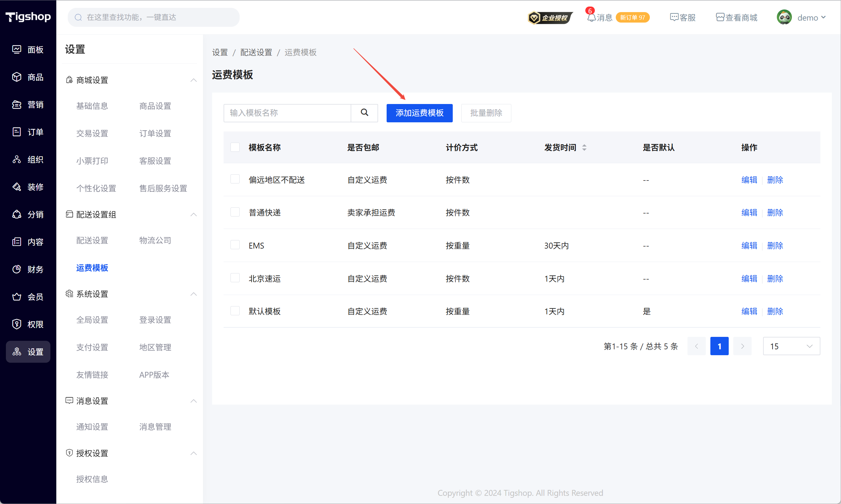Open the page size 15 dropdown

[x=791, y=346]
